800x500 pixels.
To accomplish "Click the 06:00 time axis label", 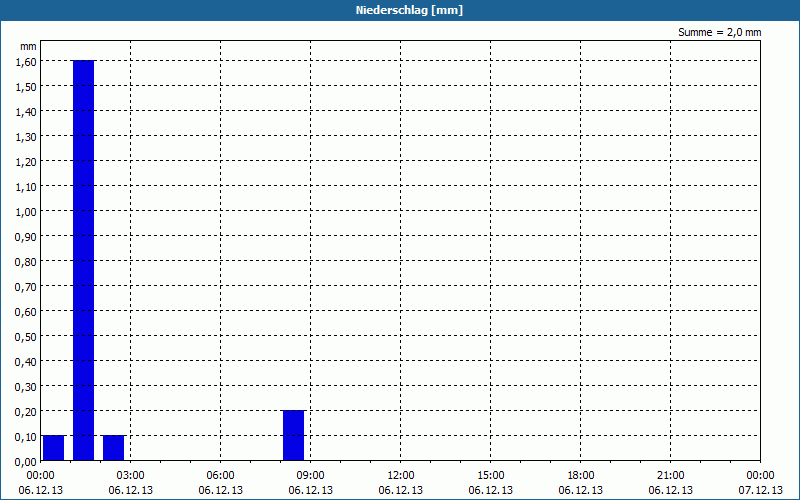I will (x=220, y=476).
